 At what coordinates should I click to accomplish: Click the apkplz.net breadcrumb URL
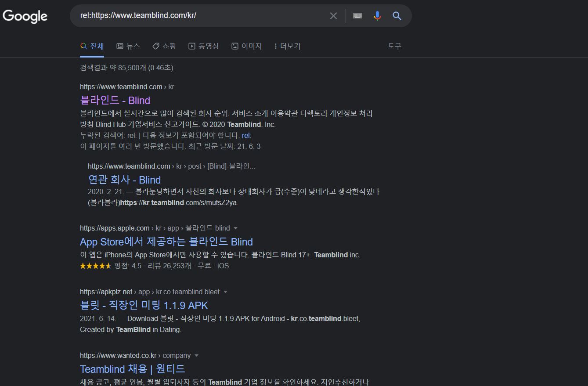pos(150,292)
